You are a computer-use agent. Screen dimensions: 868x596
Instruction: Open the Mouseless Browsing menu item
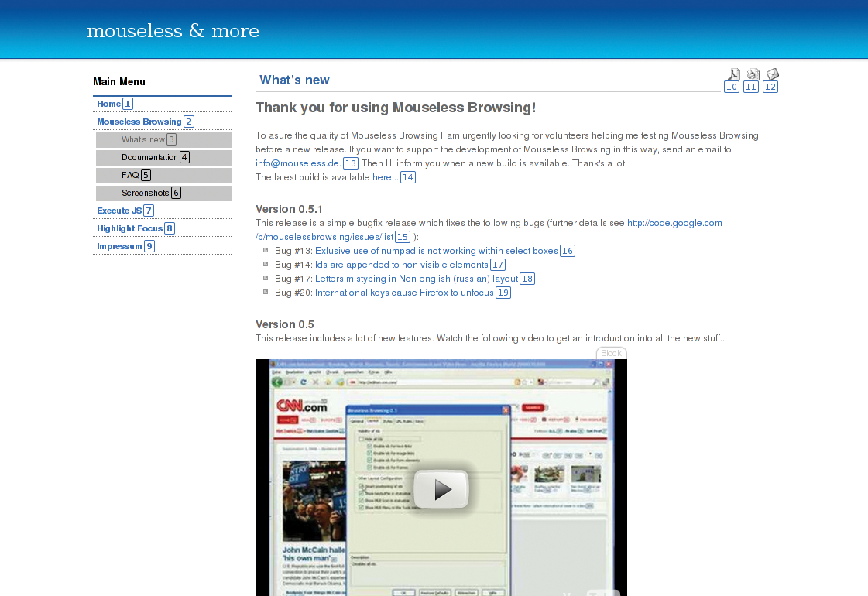pos(139,122)
